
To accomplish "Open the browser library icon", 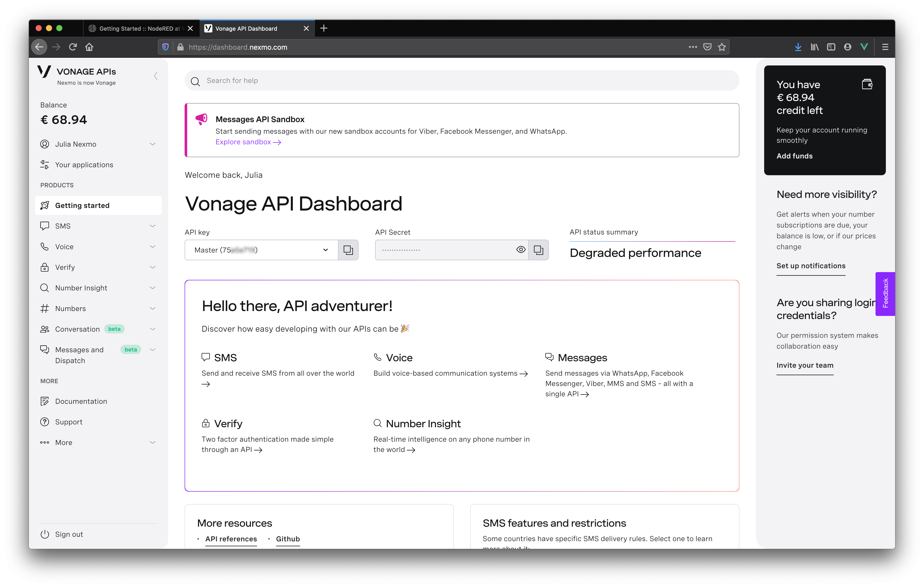I will pyautogui.click(x=815, y=47).
